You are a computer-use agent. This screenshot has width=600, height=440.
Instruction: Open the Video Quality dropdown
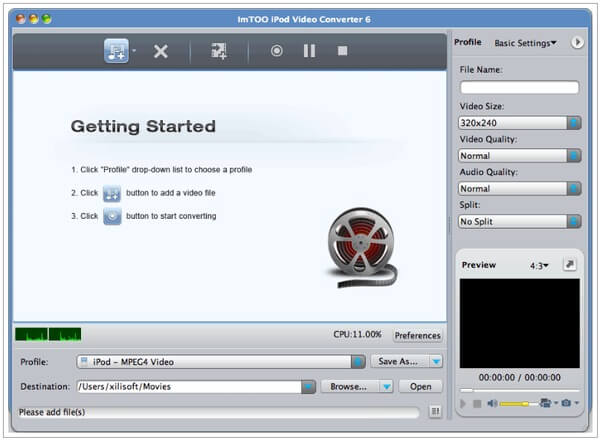click(519, 156)
